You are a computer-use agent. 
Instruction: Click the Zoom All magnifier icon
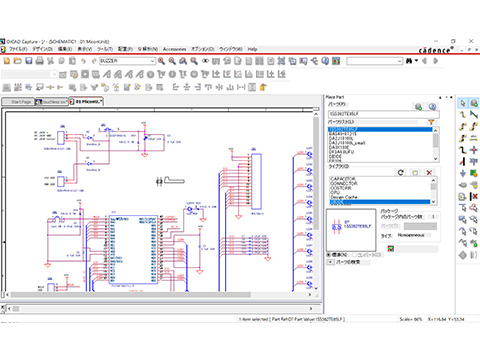click(x=194, y=61)
